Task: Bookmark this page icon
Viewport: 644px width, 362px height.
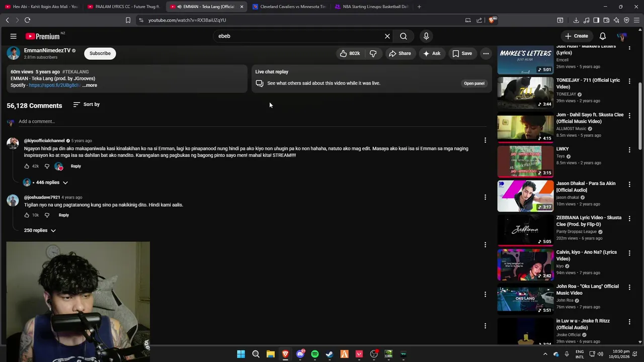Action: pos(128,20)
